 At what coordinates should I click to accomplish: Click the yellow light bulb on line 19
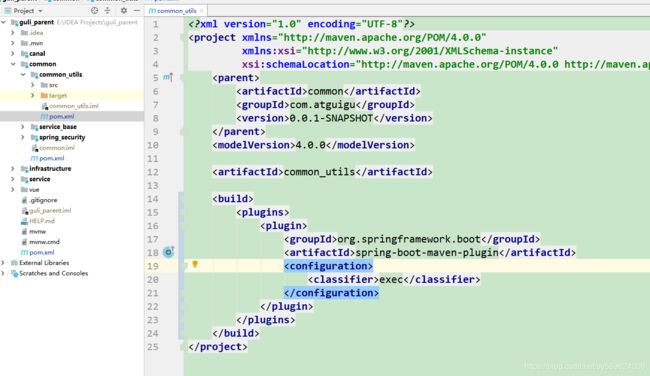pyautogui.click(x=195, y=264)
